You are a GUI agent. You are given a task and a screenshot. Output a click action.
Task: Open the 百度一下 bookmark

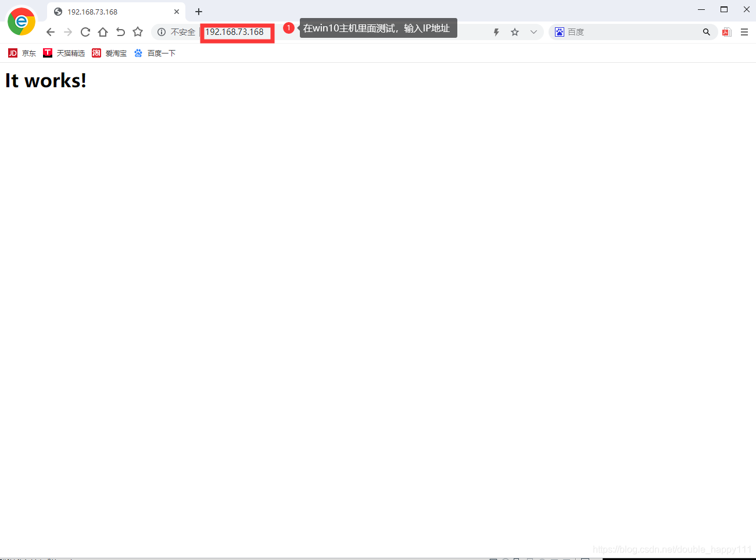pyautogui.click(x=155, y=53)
